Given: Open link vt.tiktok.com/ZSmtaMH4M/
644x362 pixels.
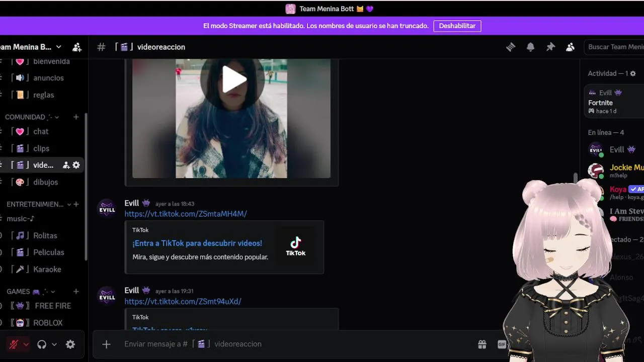Looking at the screenshot, I should pyautogui.click(x=186, y=214).
